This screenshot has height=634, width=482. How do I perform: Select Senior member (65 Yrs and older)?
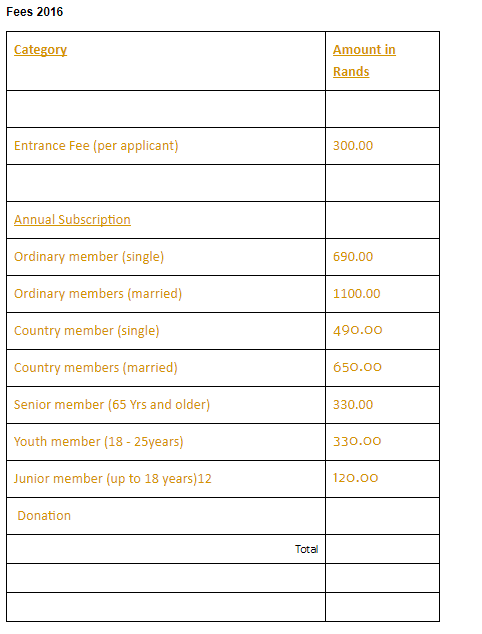click(112, 405)
